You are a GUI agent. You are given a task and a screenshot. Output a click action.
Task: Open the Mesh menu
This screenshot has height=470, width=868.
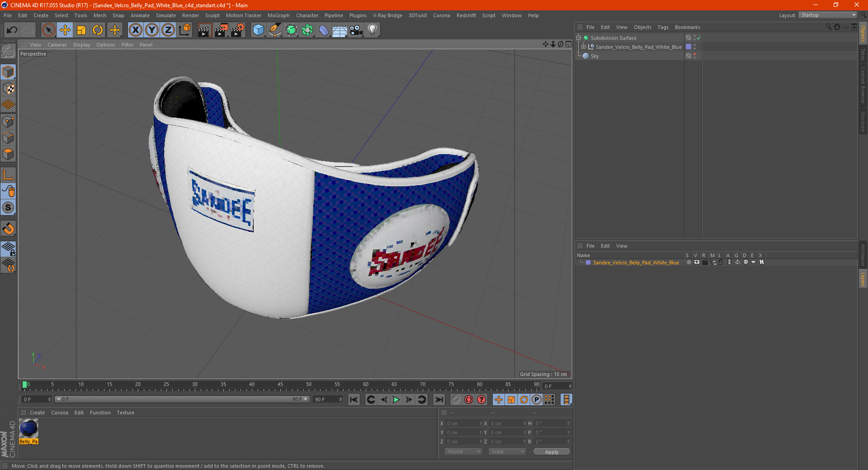99,15
